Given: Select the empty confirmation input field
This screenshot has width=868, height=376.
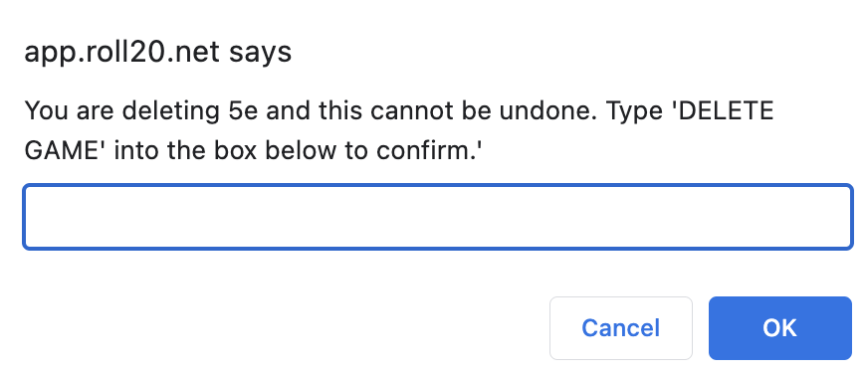Looking at the screenshot, I should (x=437, y=217).
